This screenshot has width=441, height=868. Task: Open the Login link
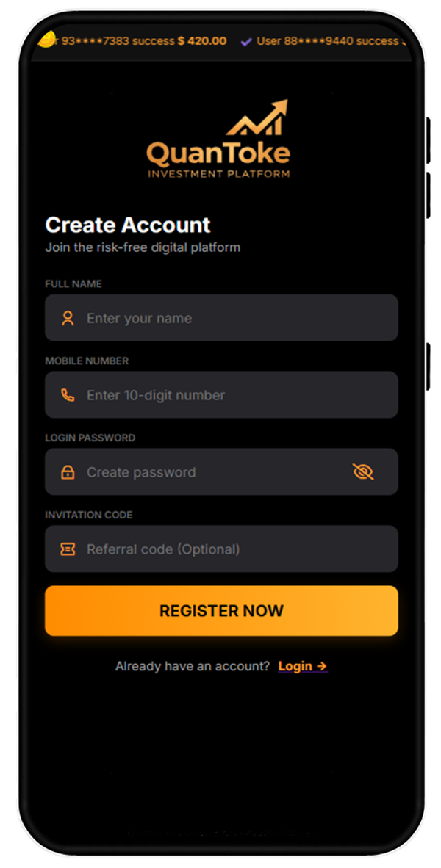pyautogui.click(x=302, y=666)
